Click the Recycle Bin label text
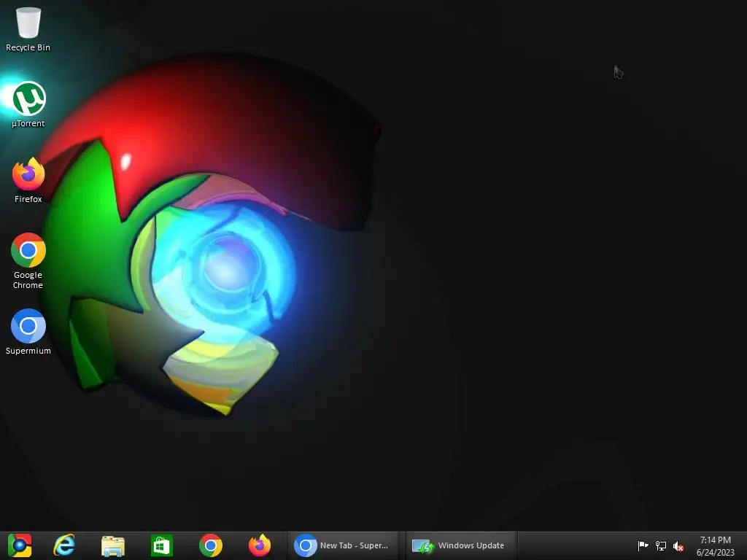The width and height of the screenshot is (747, 560). 28,47
